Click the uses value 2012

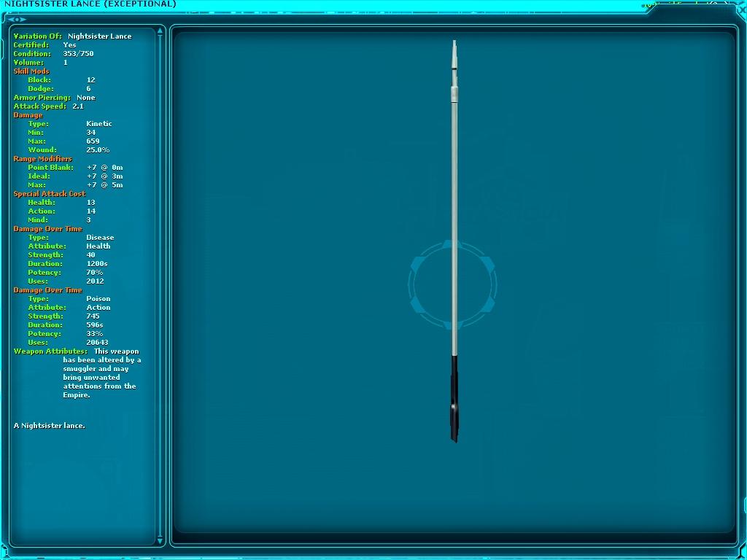(x=96, y=281)
